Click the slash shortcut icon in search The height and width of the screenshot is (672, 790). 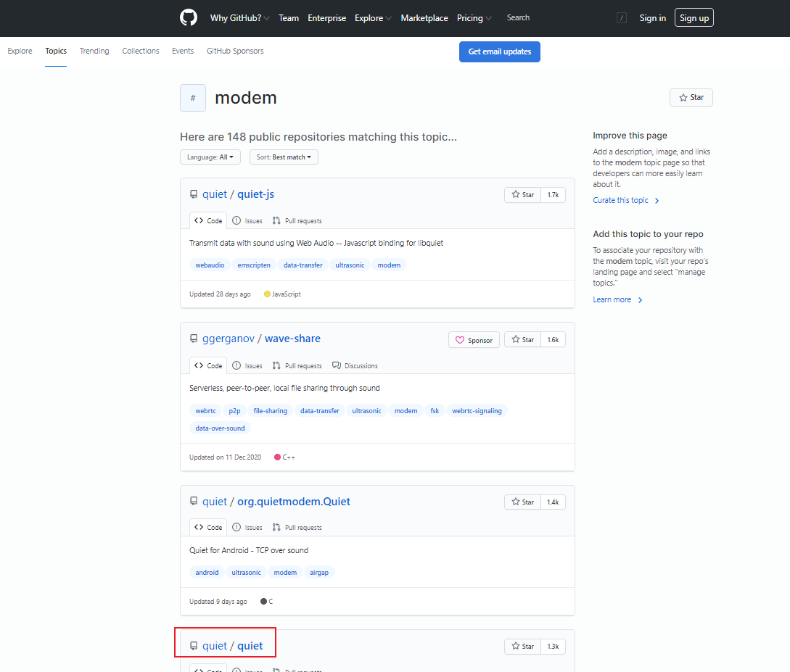pos(622,18)
